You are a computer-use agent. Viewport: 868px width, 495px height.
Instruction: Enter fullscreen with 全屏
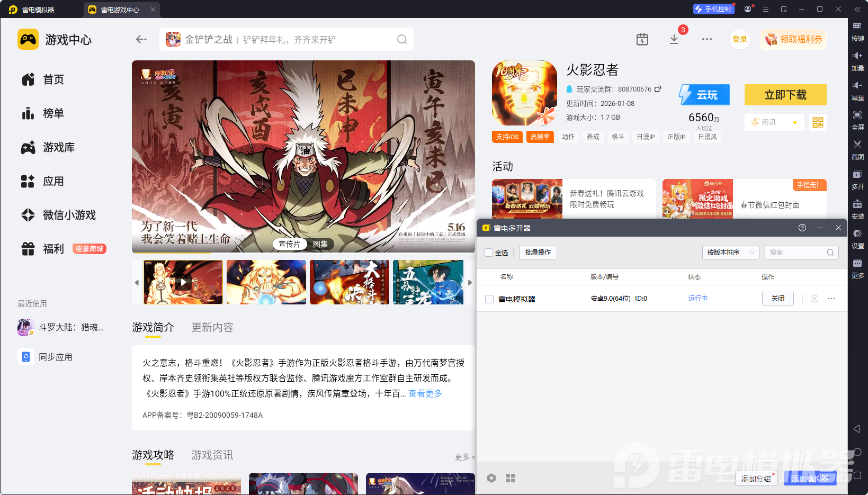(x=857, y=120)
